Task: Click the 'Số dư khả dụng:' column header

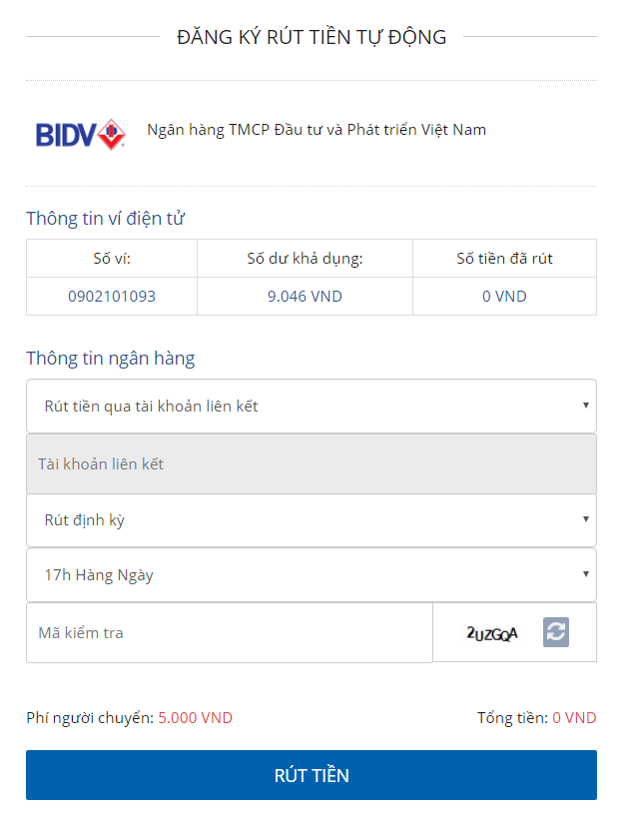Action: pos(305,259)
